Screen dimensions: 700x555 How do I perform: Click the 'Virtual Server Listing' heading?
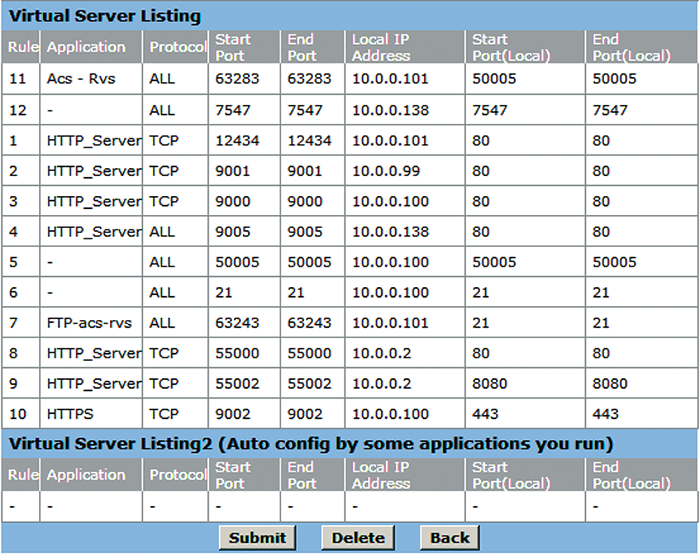105,16
